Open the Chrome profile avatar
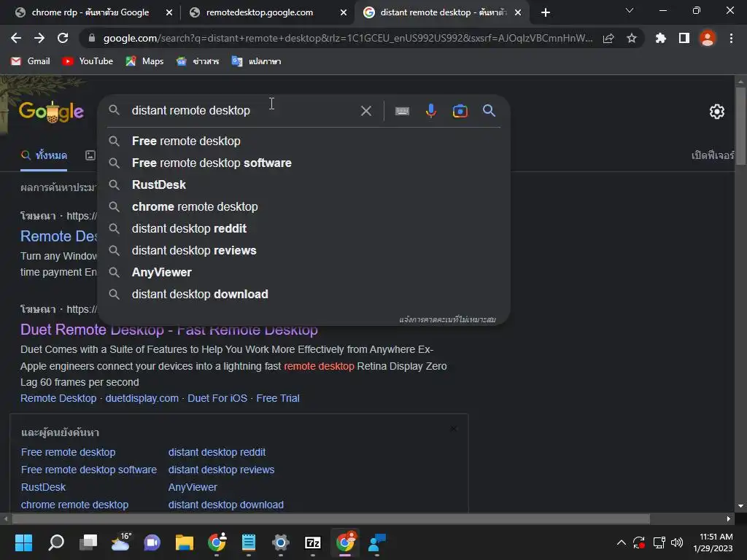The image size is (747, 560). tap(708, 38)
